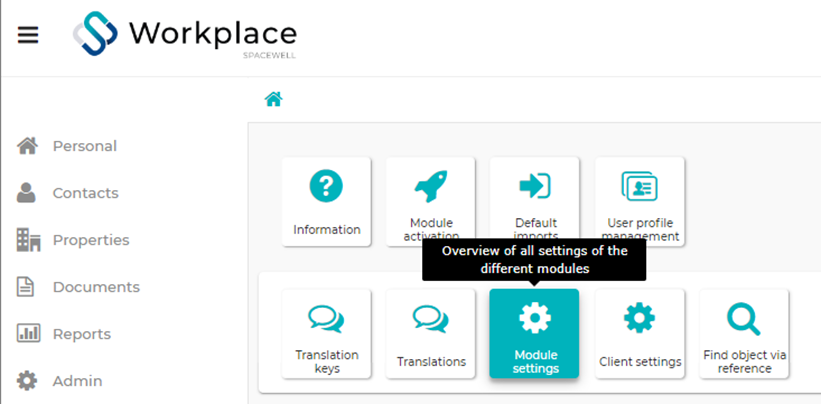Click the Workplace Spacewell logo
Screen dimensions: 821x404
[184, 35]
